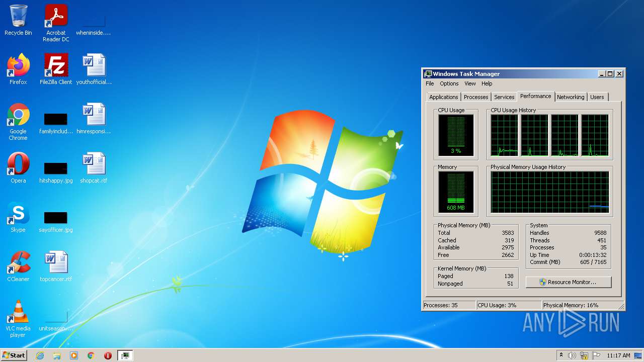
Task: Launch Skype from the desktop
Action: (18, 217)
